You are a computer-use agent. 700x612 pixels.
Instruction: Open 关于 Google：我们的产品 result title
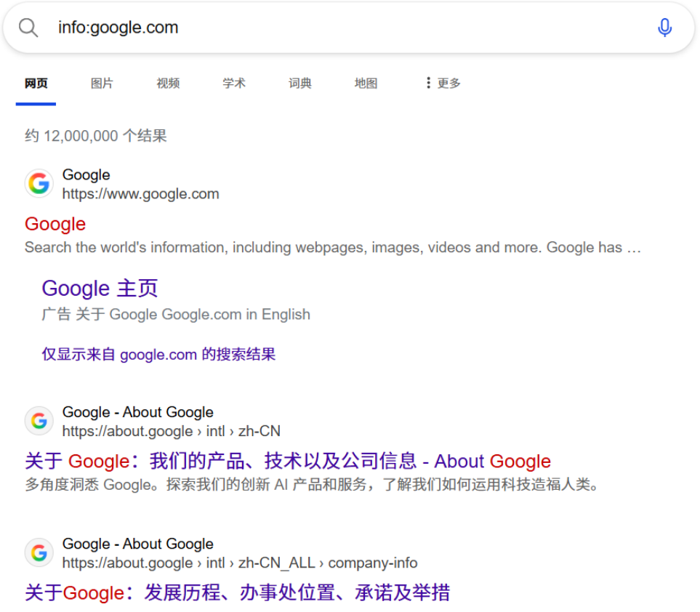pyautogui.click(x=288, y=461)
